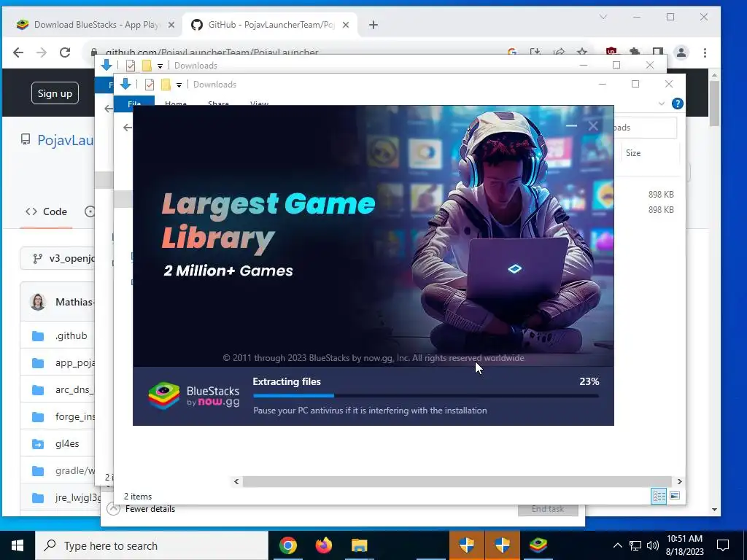747x560 pixels.
Task: Click the install app icon in the address bar
Action: [535, 52]
